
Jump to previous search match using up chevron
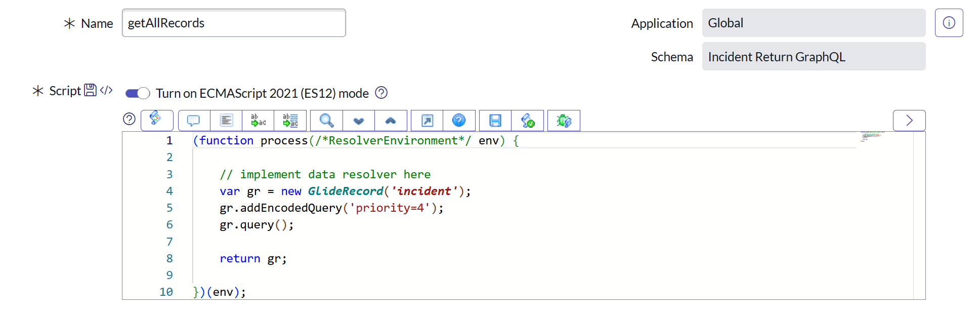point(391,121)
